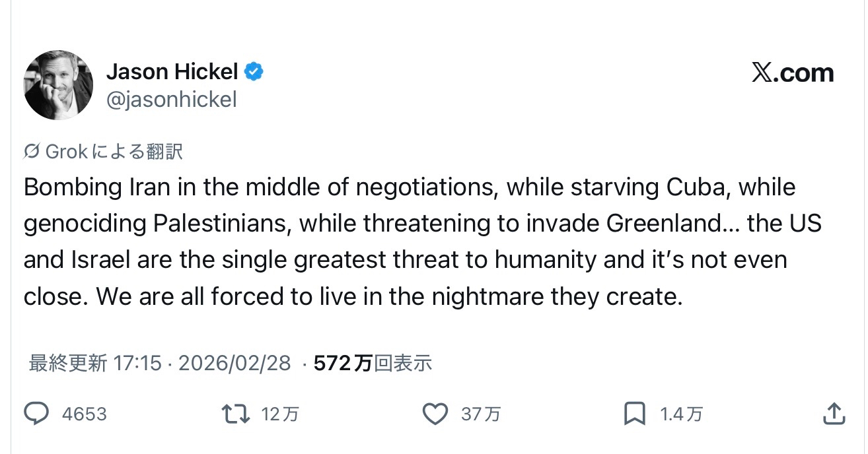The width and height of the screenshot is (868, 454).
Task: Click the repost arrows icon
Action: [x=236, y=414]
